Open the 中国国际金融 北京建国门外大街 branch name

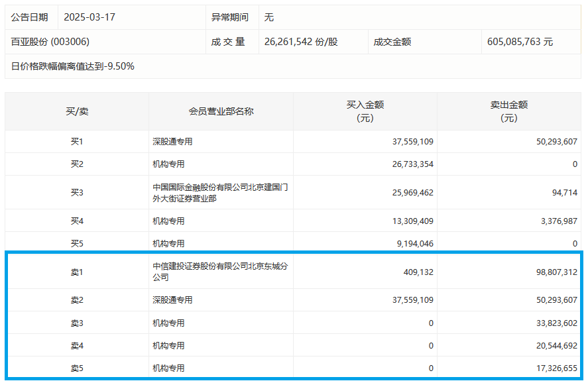coord(220,193)
